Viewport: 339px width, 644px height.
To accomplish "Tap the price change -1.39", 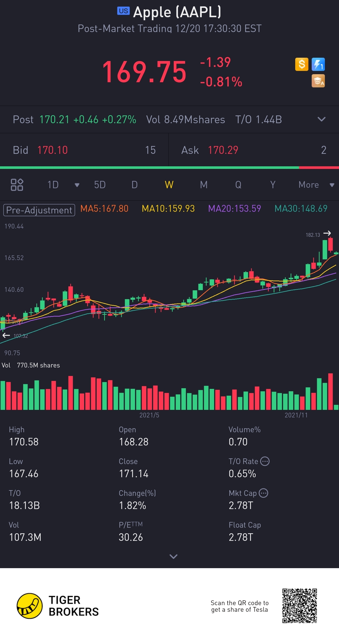I will [x=215, y=62].
